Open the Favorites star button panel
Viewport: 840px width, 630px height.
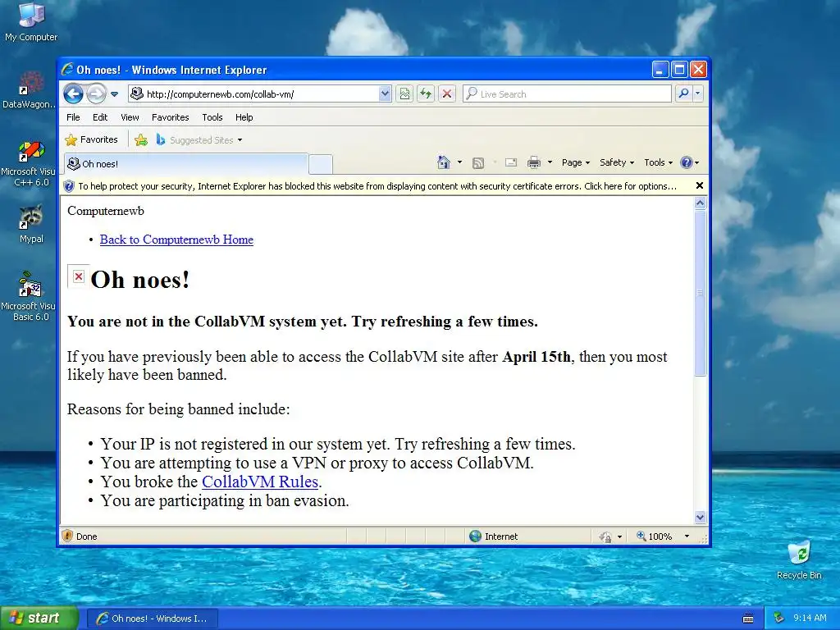[x=91, y=139]
